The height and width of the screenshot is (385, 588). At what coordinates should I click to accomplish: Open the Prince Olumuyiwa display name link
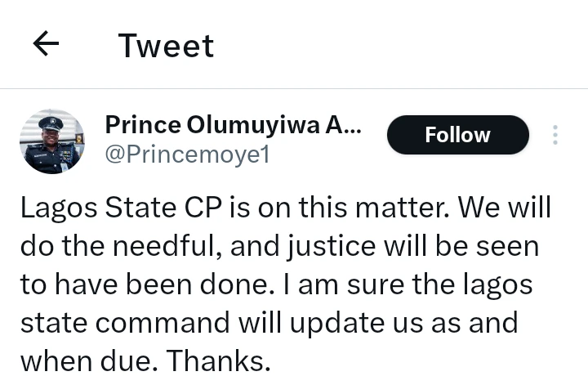(x=233, y=125)
